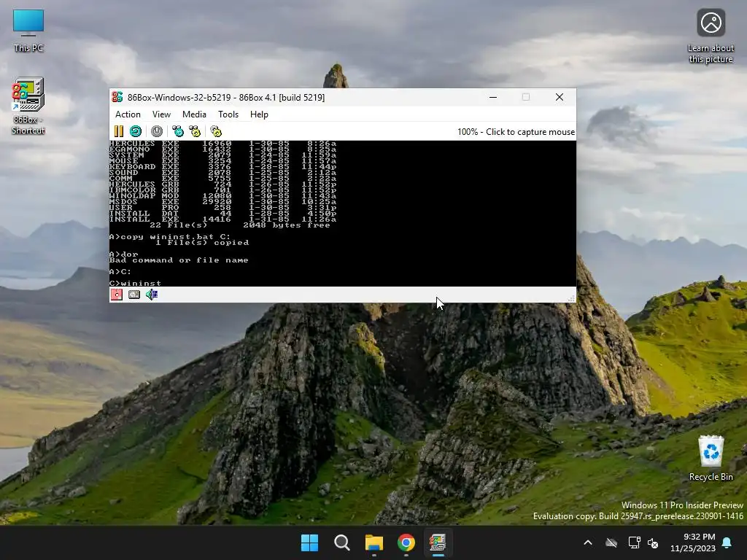Open the Action menu
This screenshot has height=560, width=747.
point(128,114)
